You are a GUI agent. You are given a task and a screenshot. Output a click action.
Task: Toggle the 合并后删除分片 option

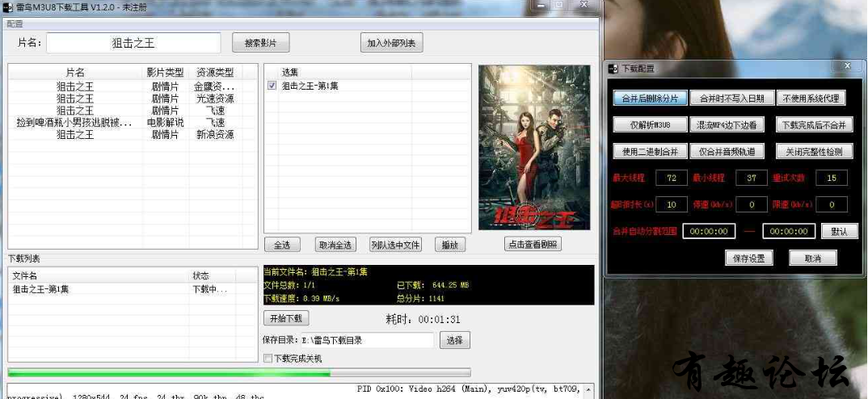650,99
